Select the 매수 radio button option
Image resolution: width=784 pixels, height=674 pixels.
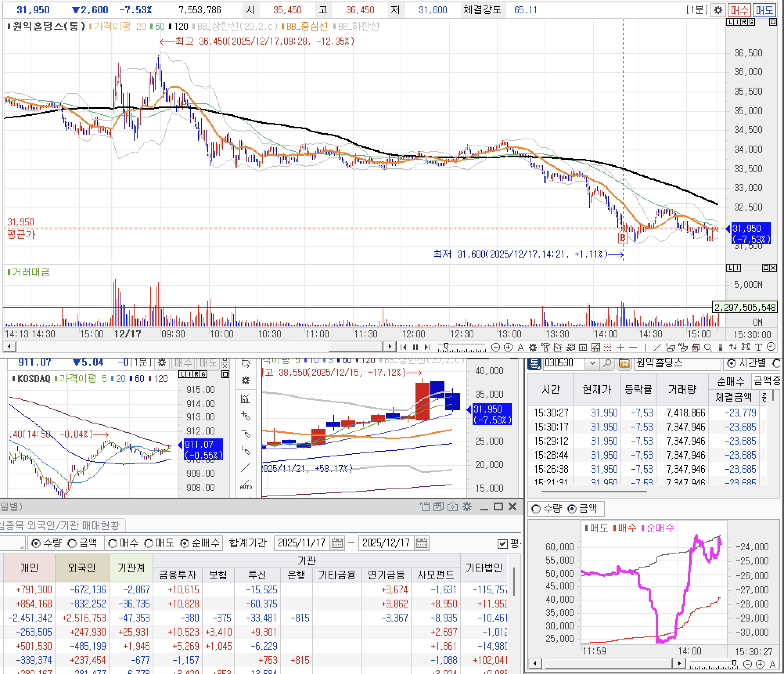click(113, 543)
